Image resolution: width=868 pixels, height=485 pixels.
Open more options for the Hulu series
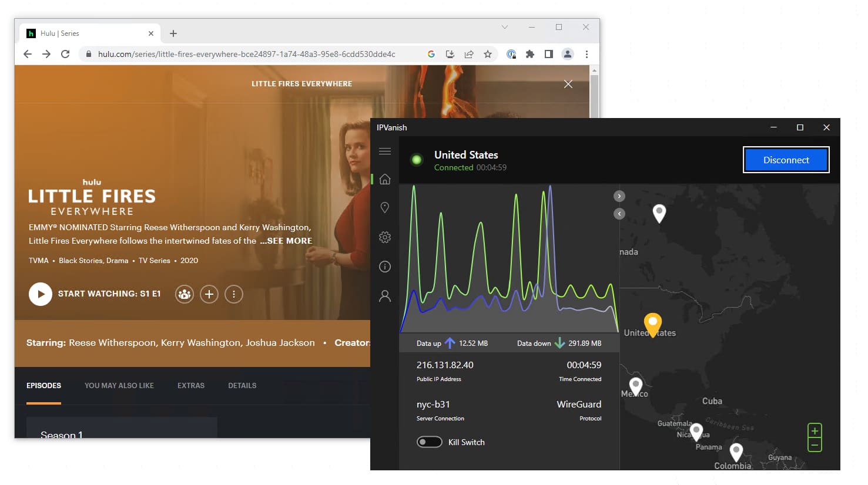[x=234, y=294]
